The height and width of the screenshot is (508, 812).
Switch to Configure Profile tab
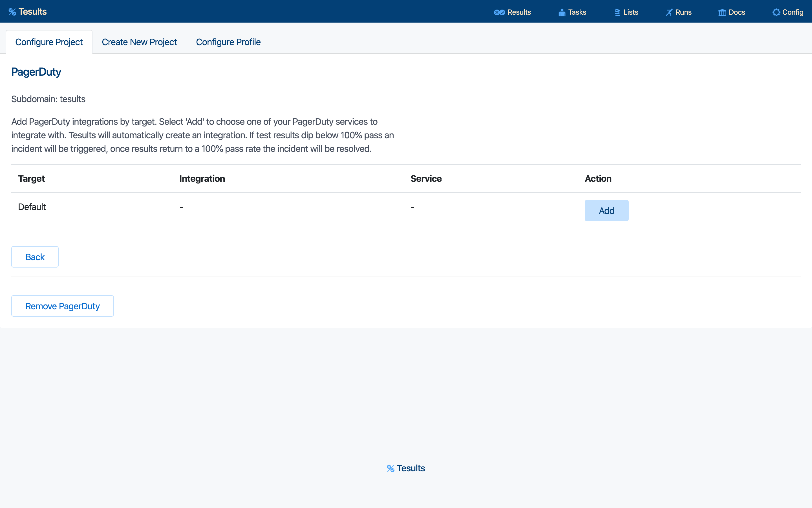pyautogui.click(x=228, y=42)
